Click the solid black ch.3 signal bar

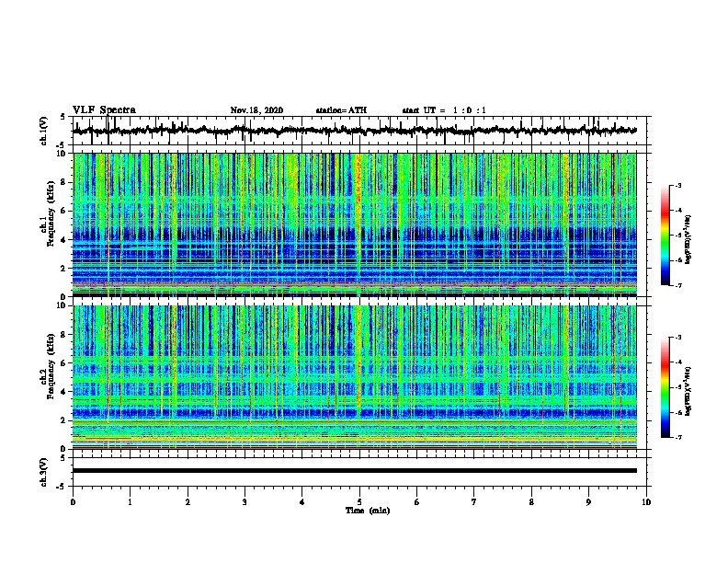pyautogui.click(x=355, y=471)
